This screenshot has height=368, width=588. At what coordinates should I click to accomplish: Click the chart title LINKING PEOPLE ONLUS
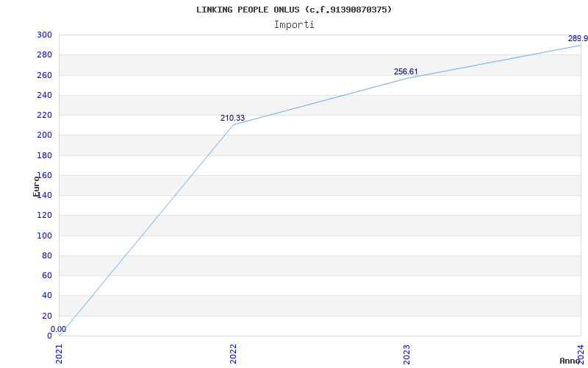[x=294, y=10]
